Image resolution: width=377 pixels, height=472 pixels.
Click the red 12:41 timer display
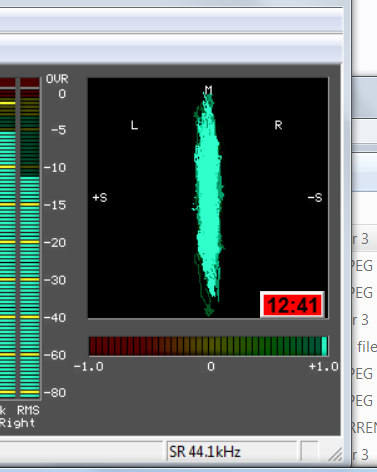point(292,305)
